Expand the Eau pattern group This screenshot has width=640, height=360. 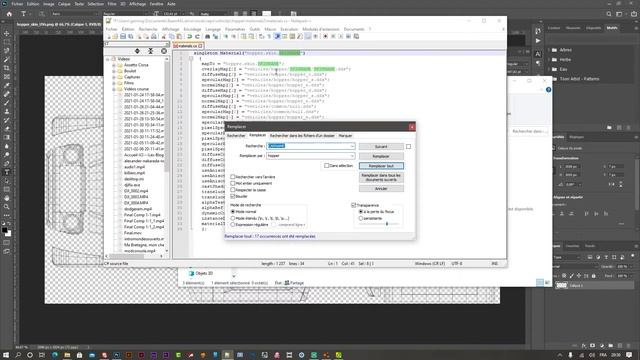[549, 69]
